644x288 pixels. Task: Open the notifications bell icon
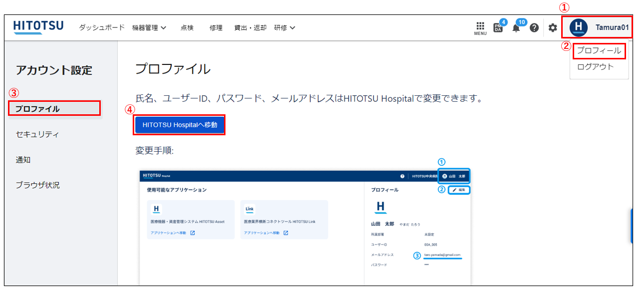pos(516,27)
